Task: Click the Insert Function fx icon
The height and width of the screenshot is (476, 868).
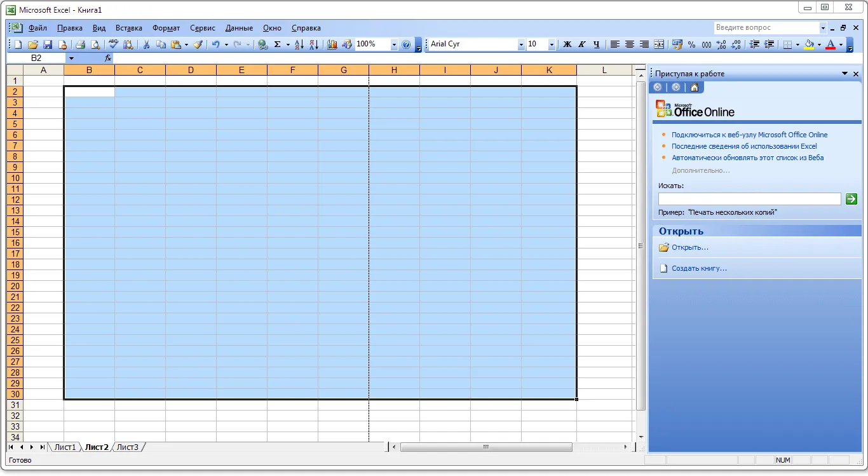Action: [x=108, y=58]
